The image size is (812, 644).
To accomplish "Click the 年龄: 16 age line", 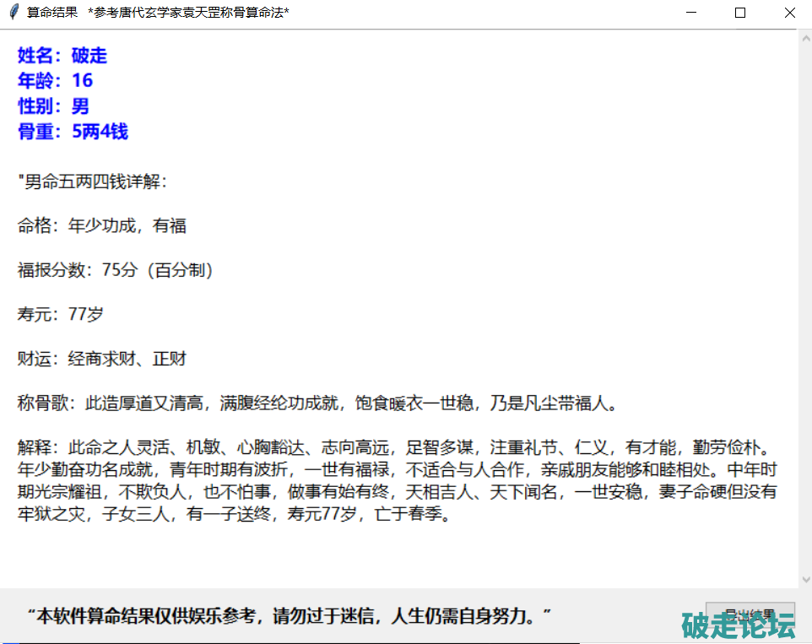I will pyautogui.click(x=56, y=81).
